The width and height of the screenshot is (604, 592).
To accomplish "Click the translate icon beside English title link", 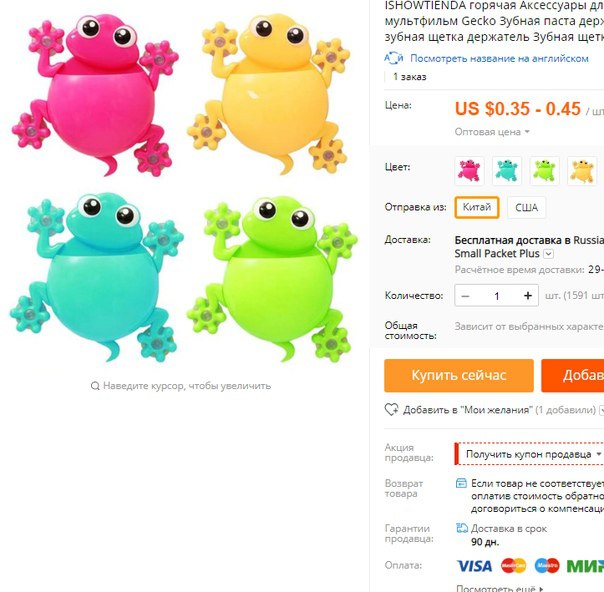I will (x=394, y=58).
